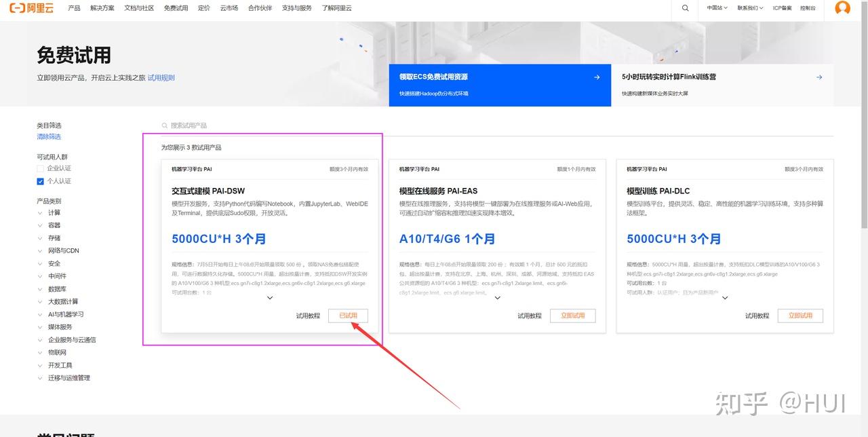Expand PAI-DSW card details chevron
868x437 pixels.
pos(270,297)
